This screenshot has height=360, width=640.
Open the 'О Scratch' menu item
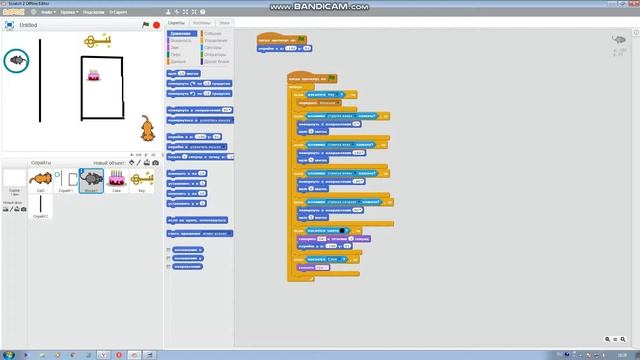coord(118,12)
